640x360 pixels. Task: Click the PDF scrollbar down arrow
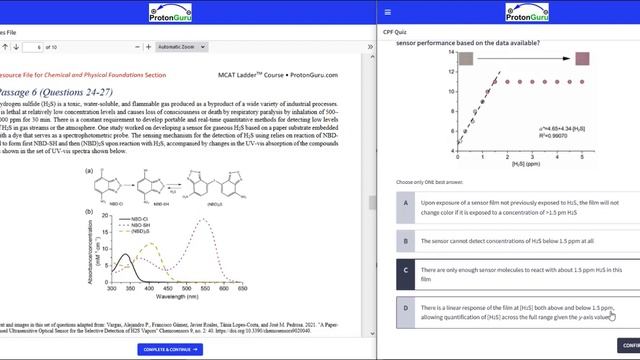click(x=372, y=333)
